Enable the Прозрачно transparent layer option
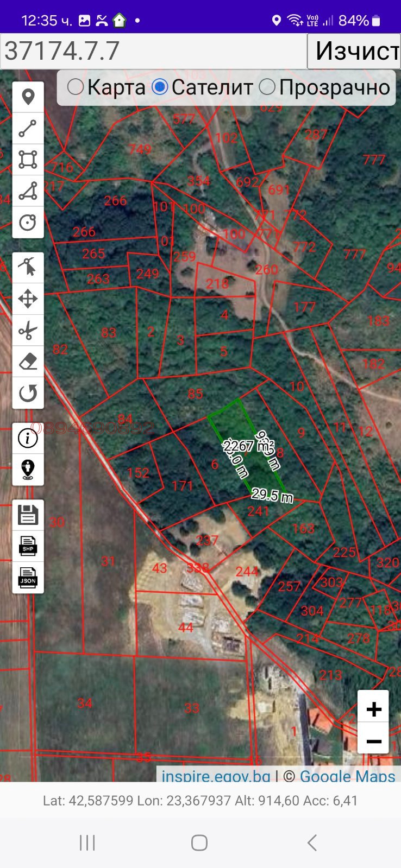The width and height of the screenshot is (401, 868). coord(267,87)
